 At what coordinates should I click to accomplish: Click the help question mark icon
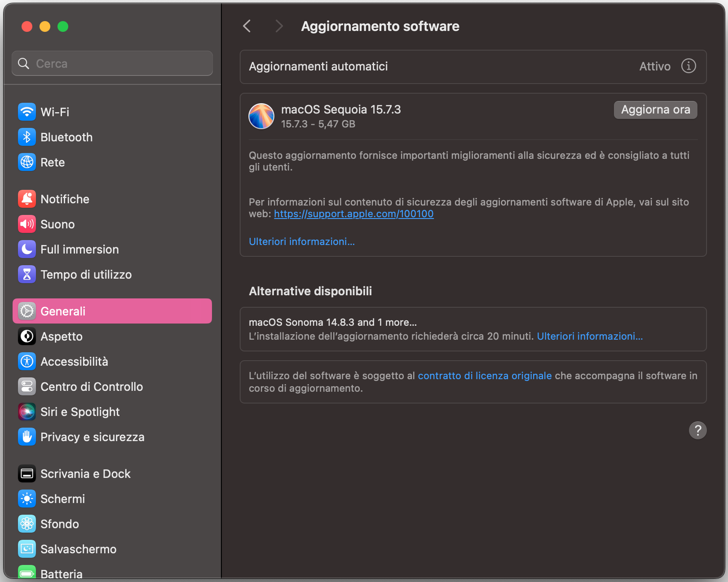(x=697, y=431)
